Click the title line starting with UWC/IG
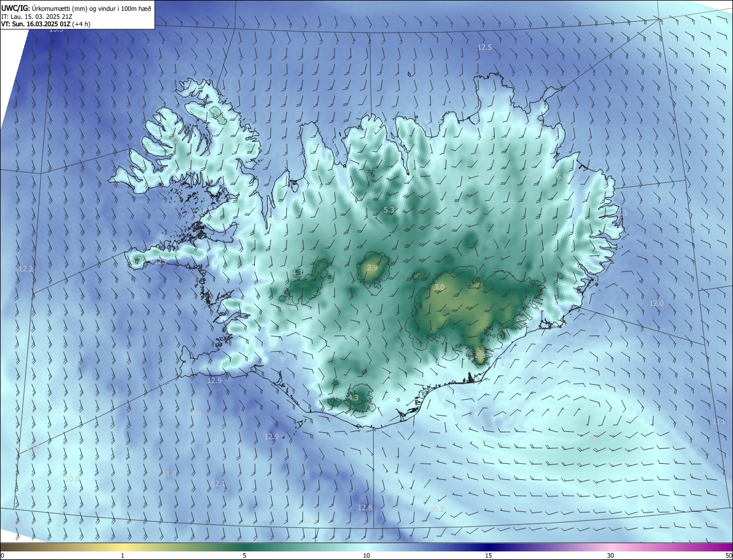This screenshot has height=560, width=733. click(x=76, y=7)
